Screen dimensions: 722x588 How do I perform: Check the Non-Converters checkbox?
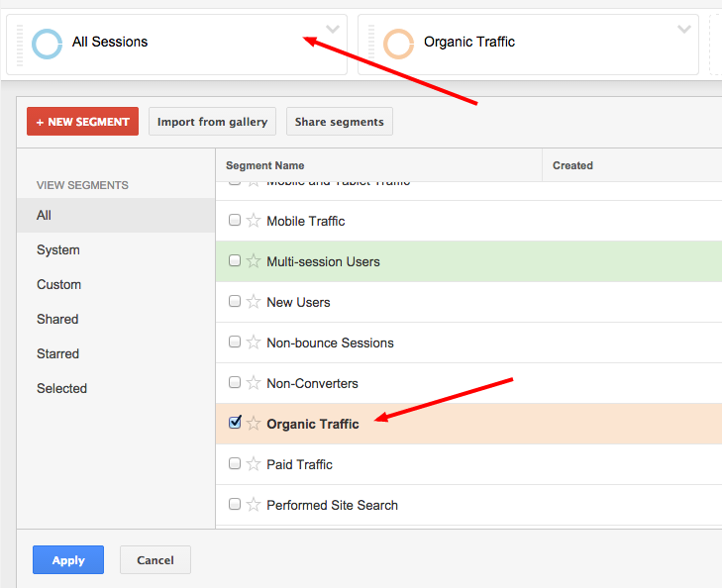coord(235,382)
